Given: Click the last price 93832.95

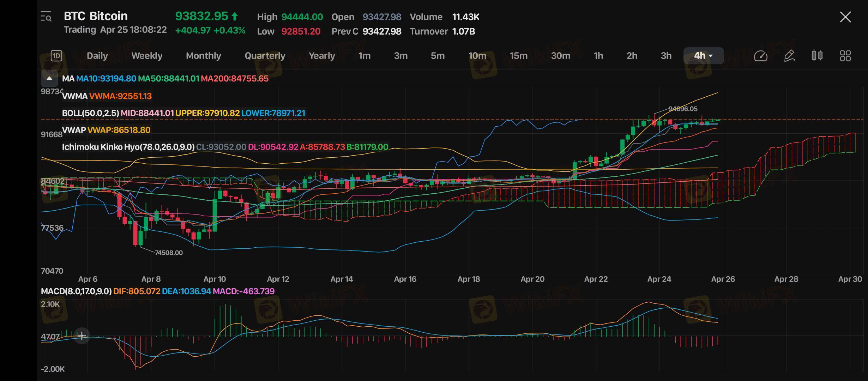Looking at the screenshot, I should point(202,16).
